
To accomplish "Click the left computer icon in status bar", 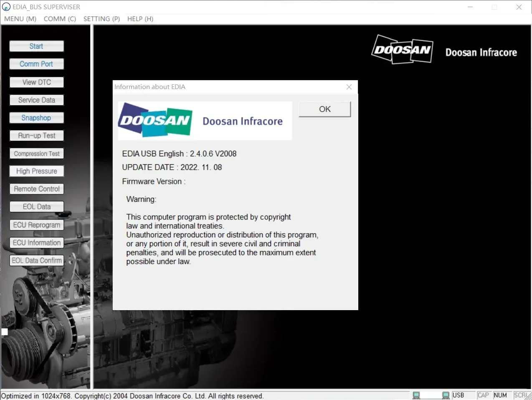I will point(416,395).
